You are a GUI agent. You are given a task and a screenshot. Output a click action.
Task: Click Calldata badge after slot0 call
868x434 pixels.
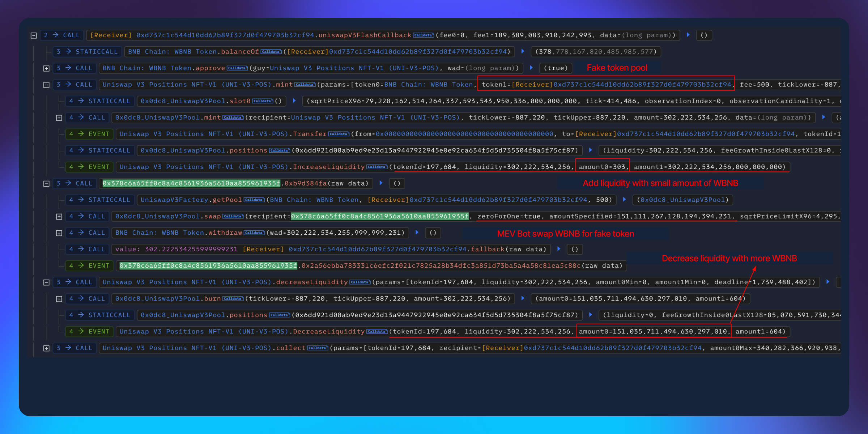pos(263,101)
